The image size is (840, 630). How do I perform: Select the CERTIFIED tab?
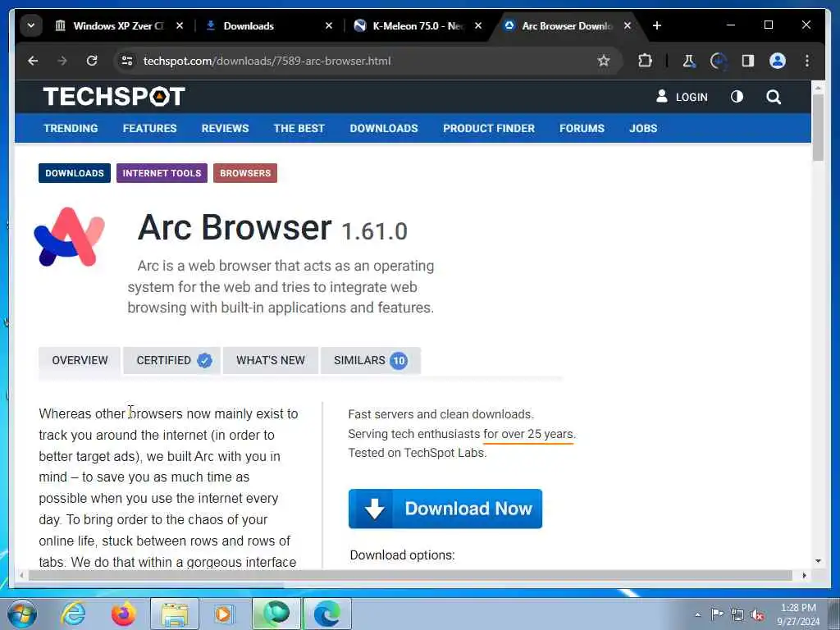172,361
